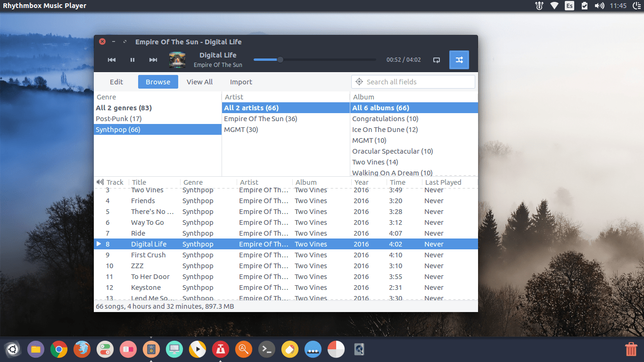Open the system volume indicator

(x=599, y=6)
